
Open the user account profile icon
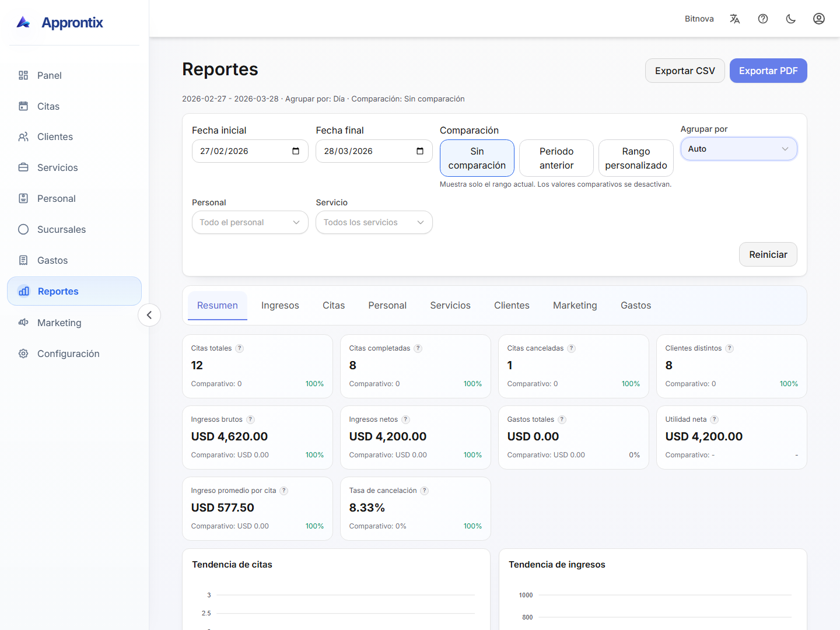(819, 19)
